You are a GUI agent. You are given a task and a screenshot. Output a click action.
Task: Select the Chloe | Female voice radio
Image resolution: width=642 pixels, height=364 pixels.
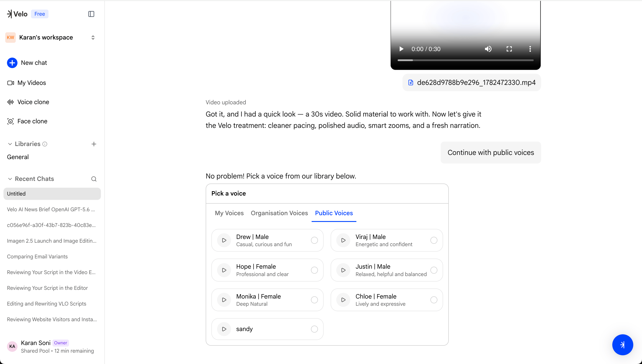(434, 300)
